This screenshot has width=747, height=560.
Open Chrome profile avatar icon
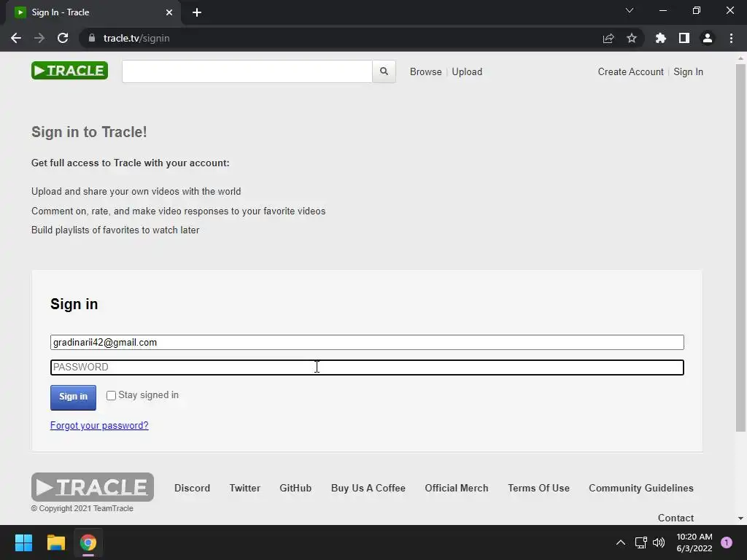(708, 38)
